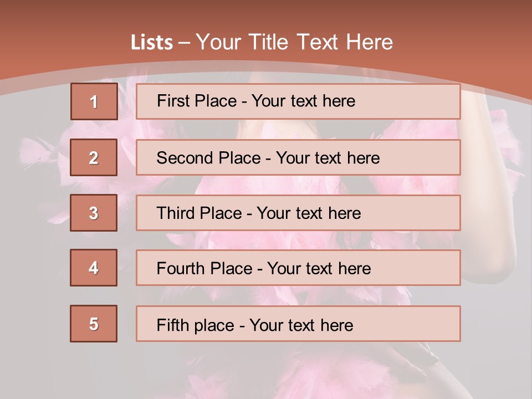This screenshot has width=532, height=399.
Task: Click the Fifth place text bar
Action: [298, 324]
